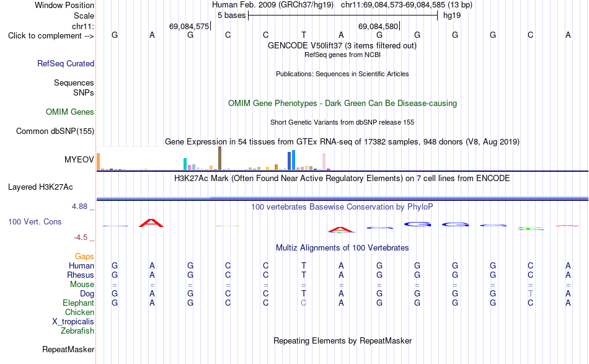Screen dimensions: 589x364
Task: Click the 69,084,575 ruler position marker
Action: 189,26
